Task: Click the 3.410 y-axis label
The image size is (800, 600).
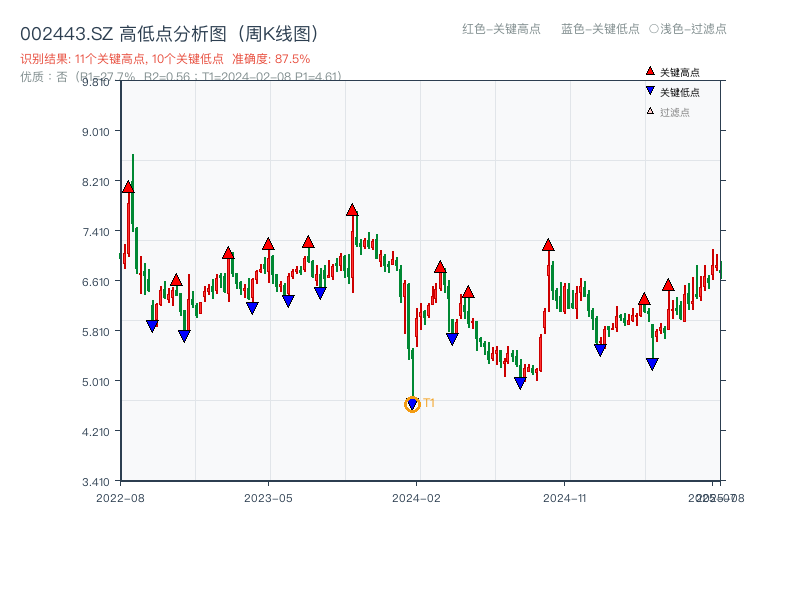Action: click(96, 482)
